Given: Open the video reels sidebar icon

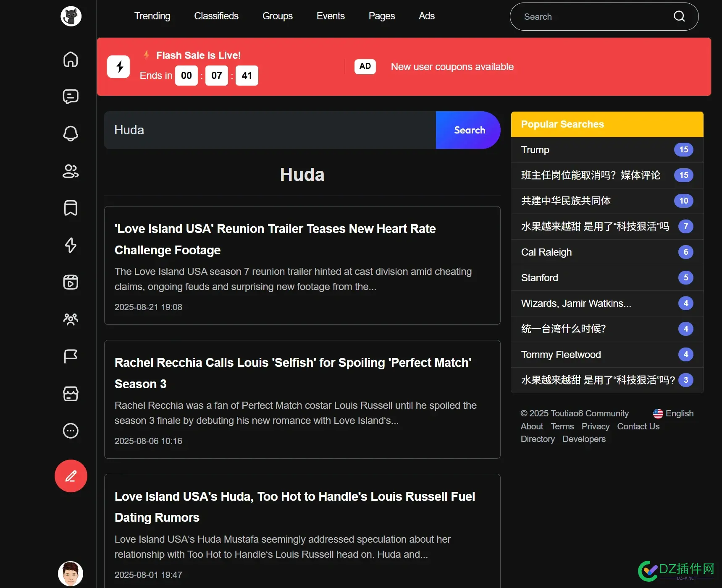Looking at the screenshot, I should tap(71, 282).
